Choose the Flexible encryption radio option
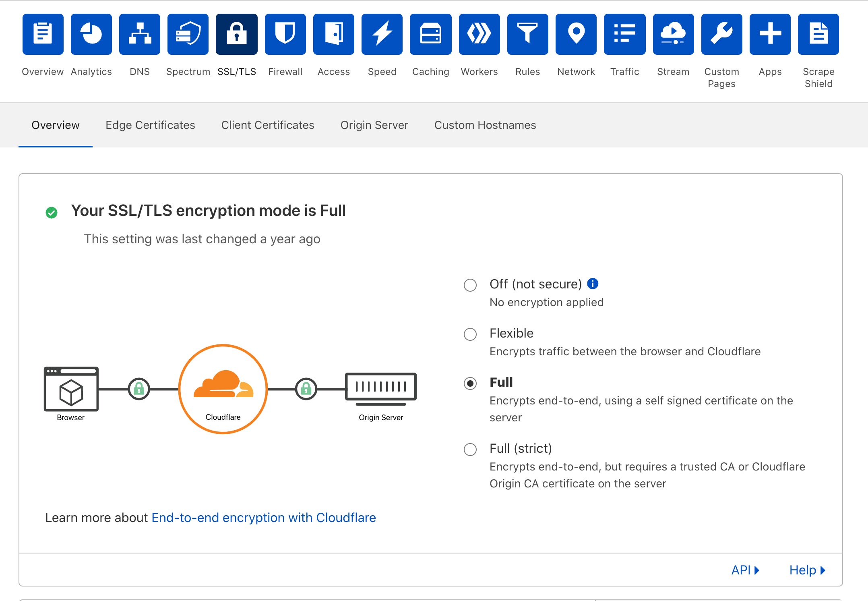 tap(470, 334)
